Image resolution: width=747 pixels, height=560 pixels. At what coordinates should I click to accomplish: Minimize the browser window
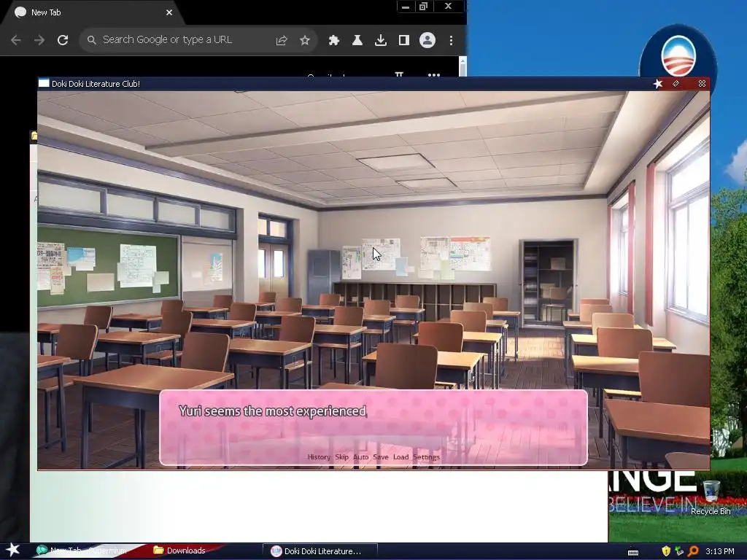tap(406, 6)
